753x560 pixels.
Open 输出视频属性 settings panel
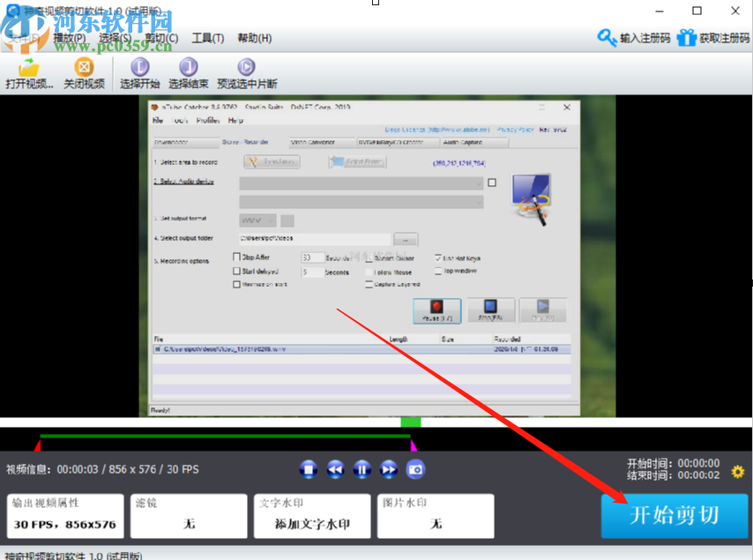point(65,516)
